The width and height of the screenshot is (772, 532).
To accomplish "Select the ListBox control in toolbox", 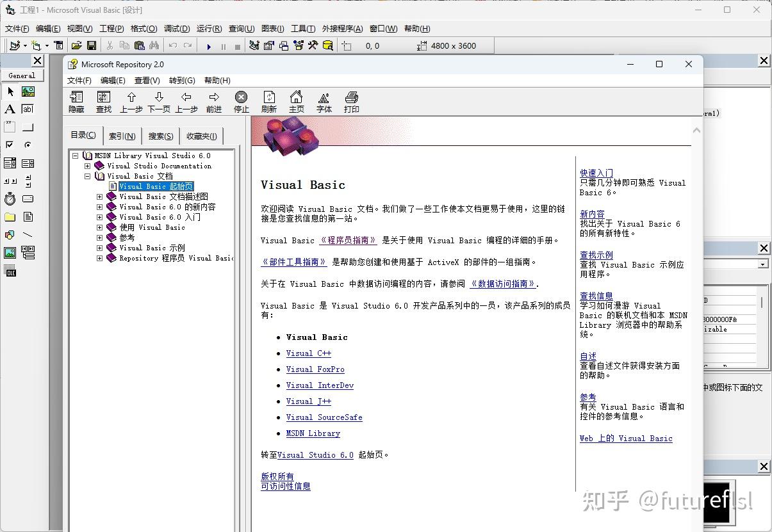I will coord(28,163).
